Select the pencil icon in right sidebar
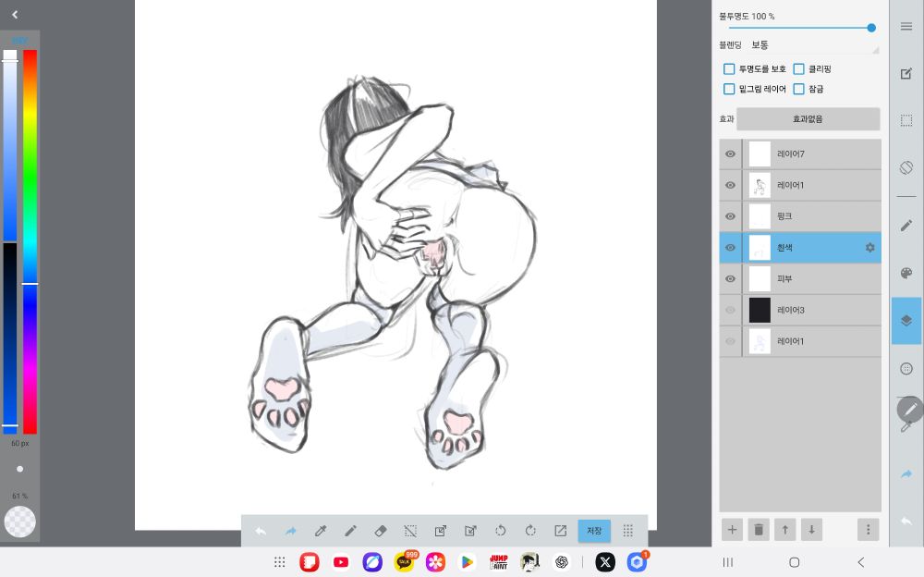Viewport: 924px width, 577px height. pyautogui.click(x=906, y=226)
